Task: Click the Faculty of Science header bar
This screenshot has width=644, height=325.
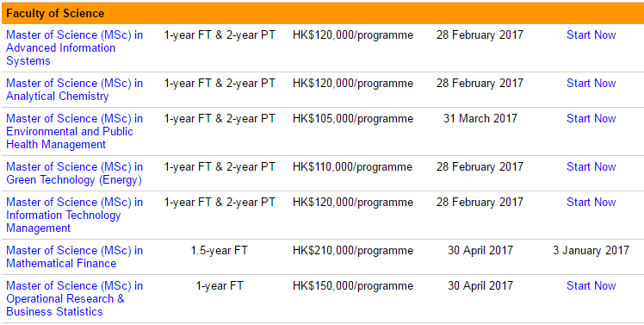Action: coord(322,13)
